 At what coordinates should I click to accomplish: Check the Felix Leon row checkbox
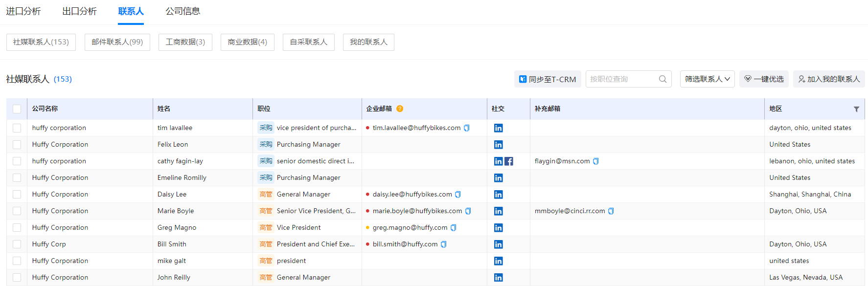coord(17,145)
